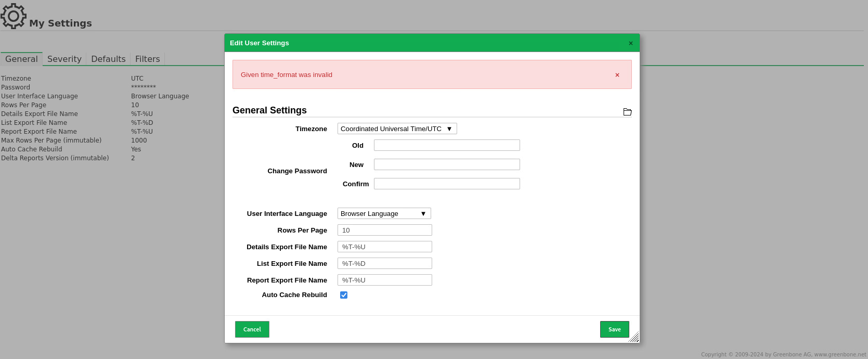Save the user settings
Viewport: 868px width, 359px height.
(615, 329)
